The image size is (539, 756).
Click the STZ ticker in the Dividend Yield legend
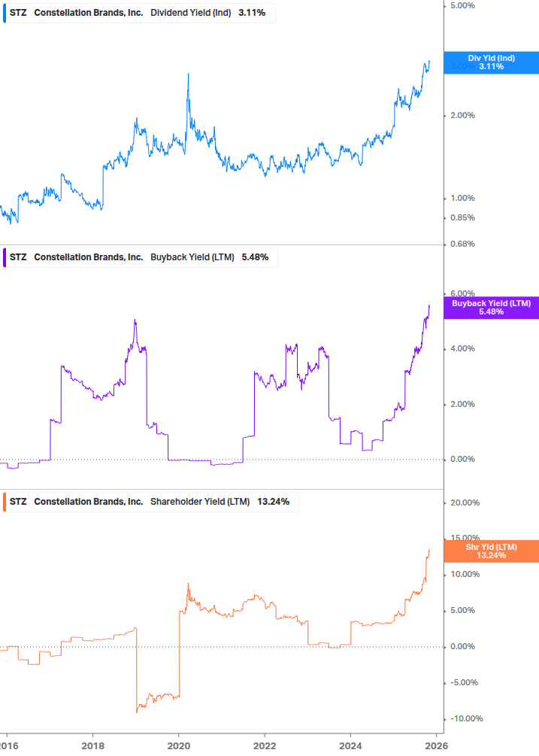(x=18, y=13)
